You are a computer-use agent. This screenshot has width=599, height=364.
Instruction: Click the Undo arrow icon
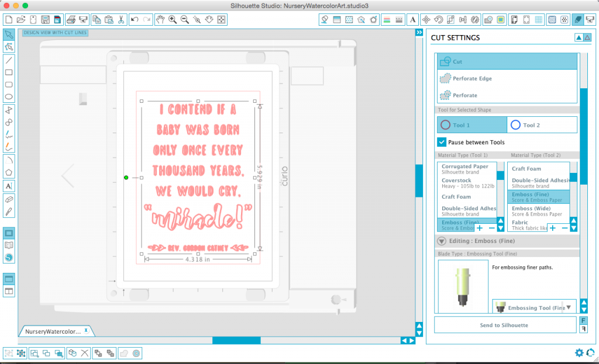tap(135, 19)
